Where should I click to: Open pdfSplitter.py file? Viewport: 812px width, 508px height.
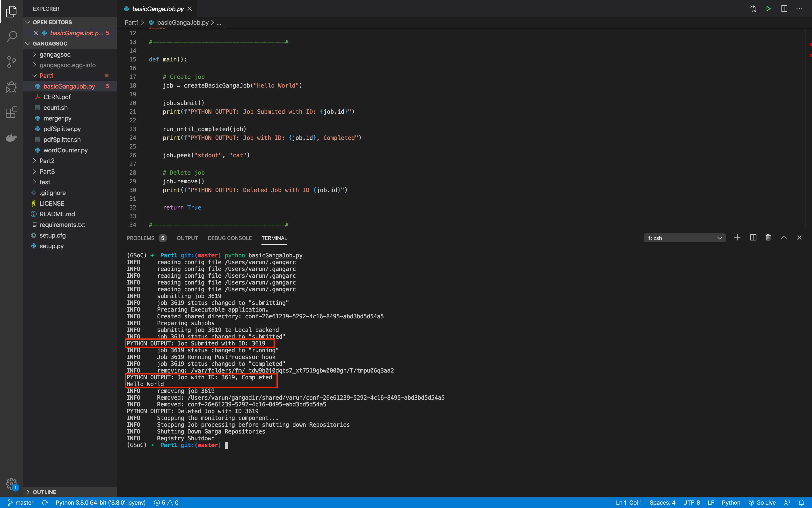[70, 129]
